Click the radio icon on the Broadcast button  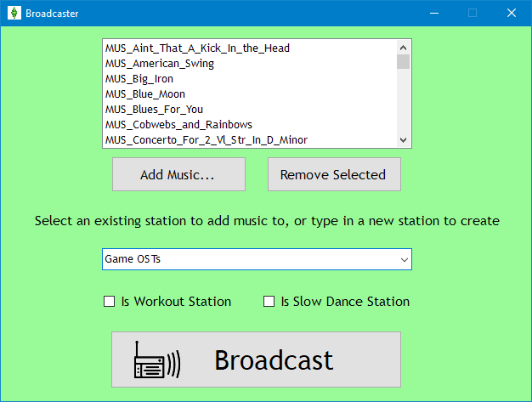point(157,360)
